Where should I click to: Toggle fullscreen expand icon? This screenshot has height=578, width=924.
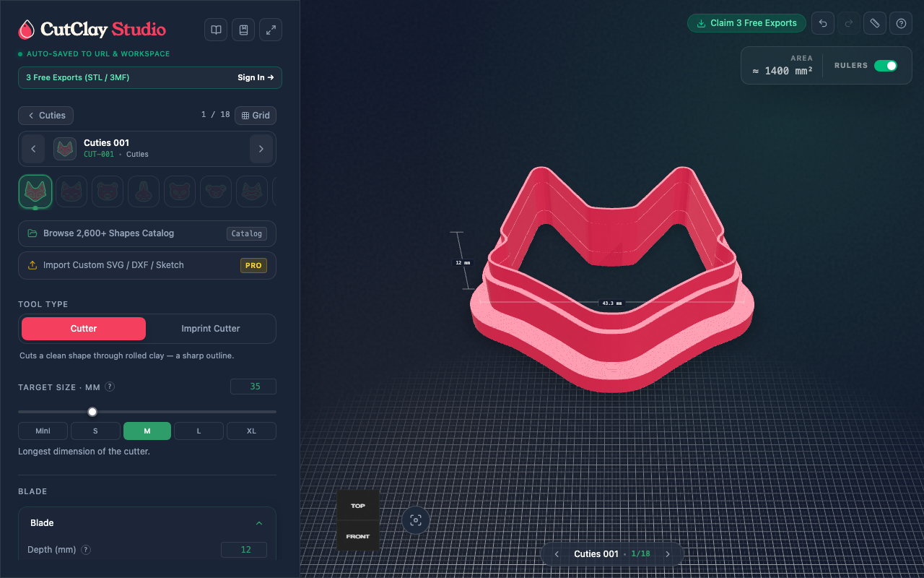pos(271,30)
